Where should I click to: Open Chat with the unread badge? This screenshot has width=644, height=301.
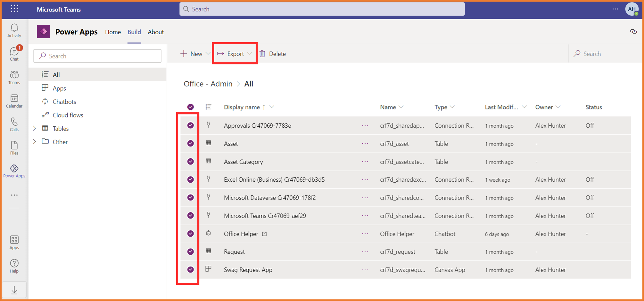[14, 53]
